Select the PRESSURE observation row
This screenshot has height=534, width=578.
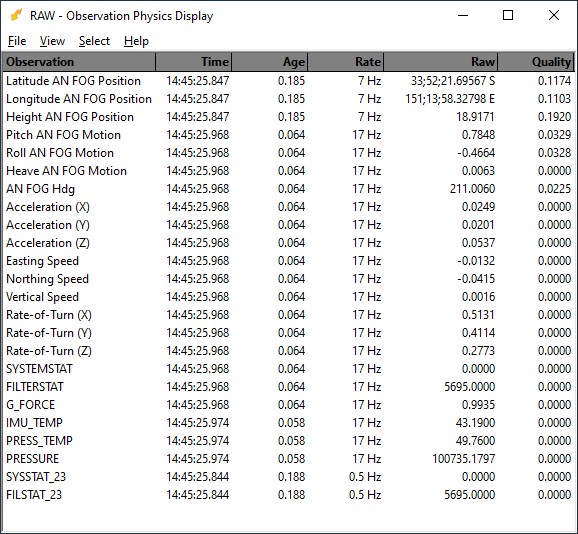(288, 459)
